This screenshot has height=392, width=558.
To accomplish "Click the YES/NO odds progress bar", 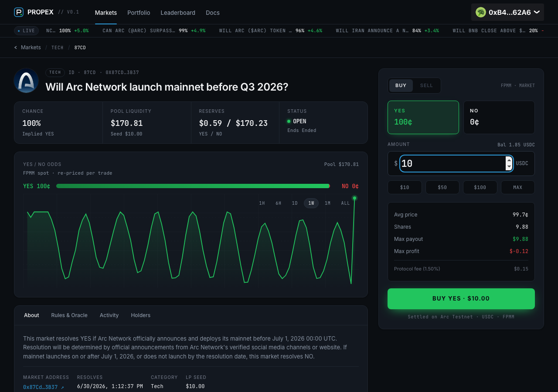I will (193, 186).
